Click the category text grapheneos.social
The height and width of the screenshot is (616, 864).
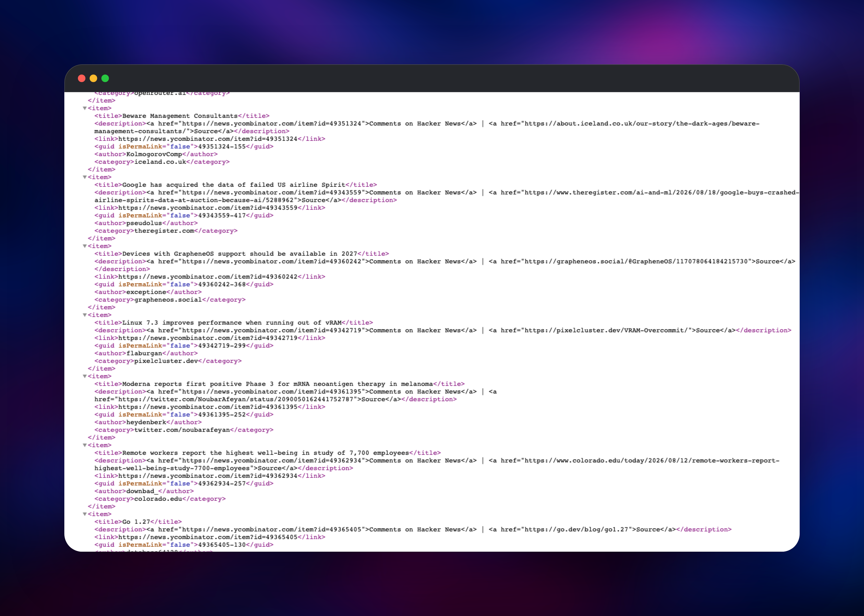coord(168,300)
